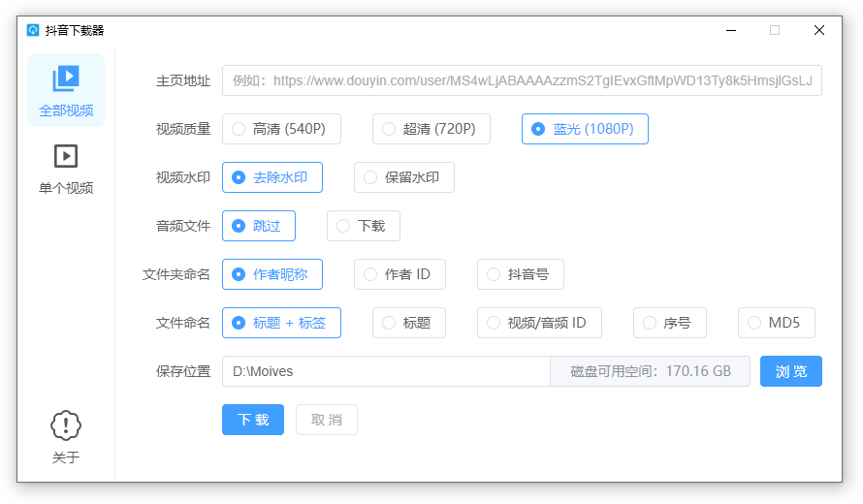The height and width of the screenshot is (504, 863).
Task: Name files by 序号
Action: pos(669,323)
